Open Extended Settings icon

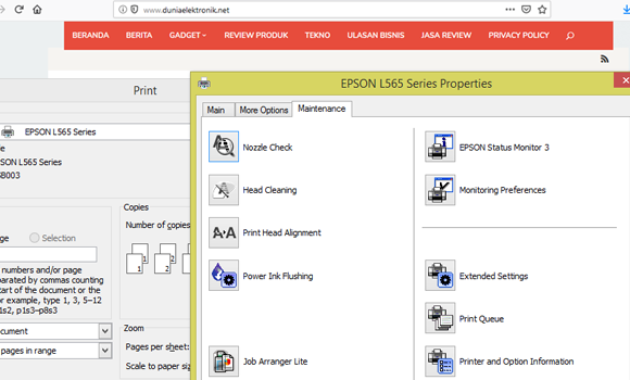440,275
